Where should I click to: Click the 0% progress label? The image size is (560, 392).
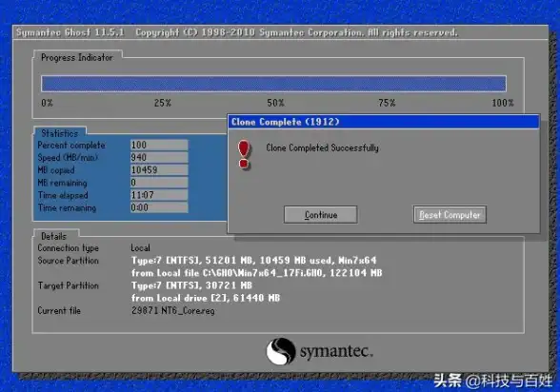click(47, 103)
